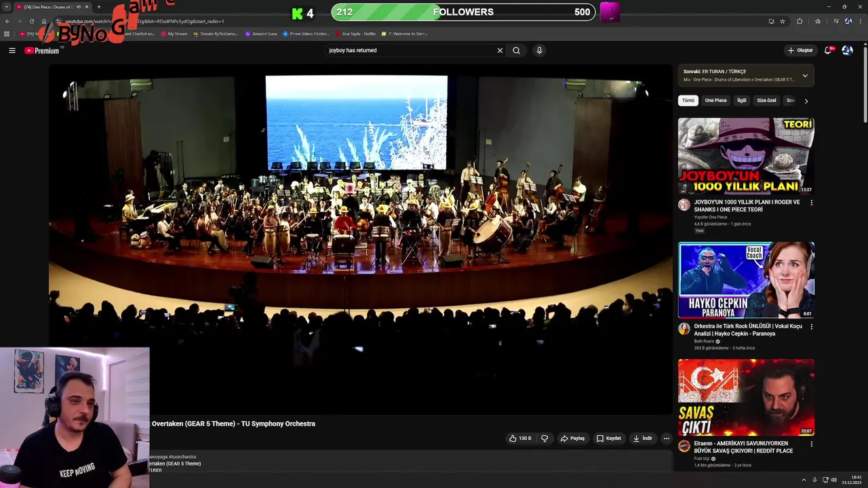868x488 pixels.
Task: Expand the Sonraki mix playlist panel
Action: (x=805, y=75)
